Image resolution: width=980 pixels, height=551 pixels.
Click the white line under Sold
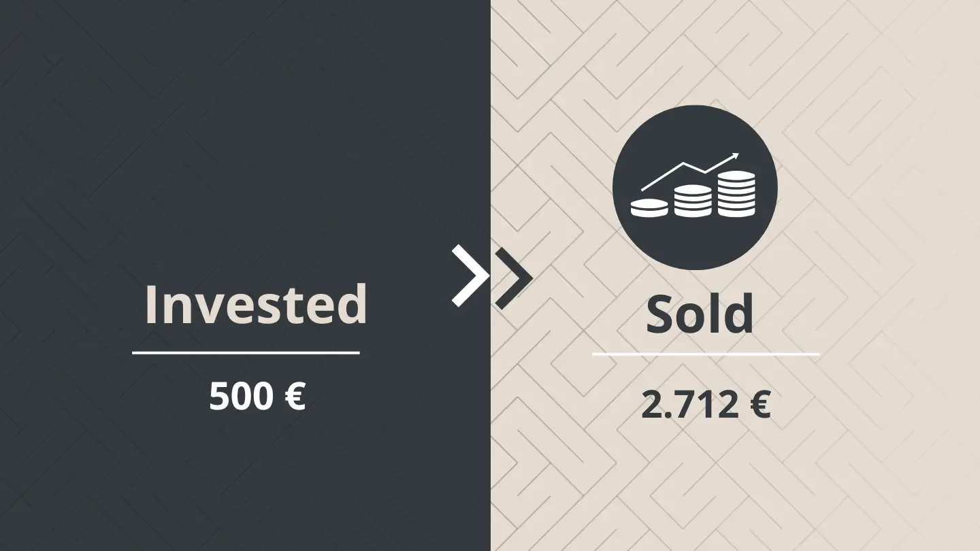706,354
